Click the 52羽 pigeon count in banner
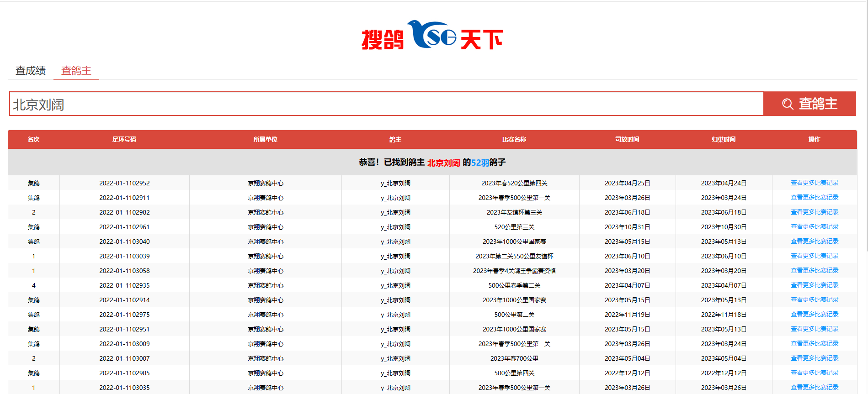Screen dimensions: 868x394 pyautogui.click(x=480, y=163)
